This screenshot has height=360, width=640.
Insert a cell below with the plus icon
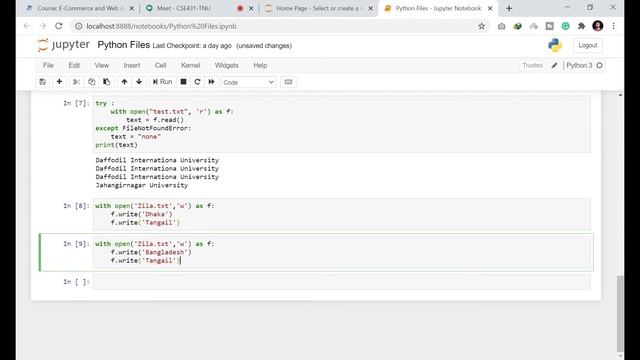tap(59, 82)
